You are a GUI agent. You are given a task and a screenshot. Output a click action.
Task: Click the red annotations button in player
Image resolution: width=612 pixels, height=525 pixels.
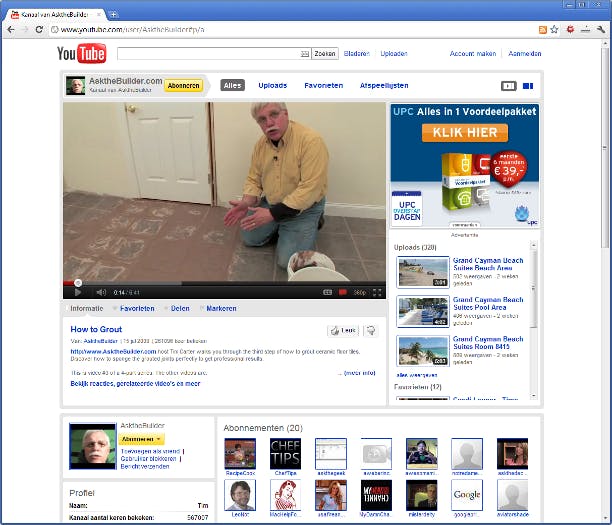pos(343,292)
